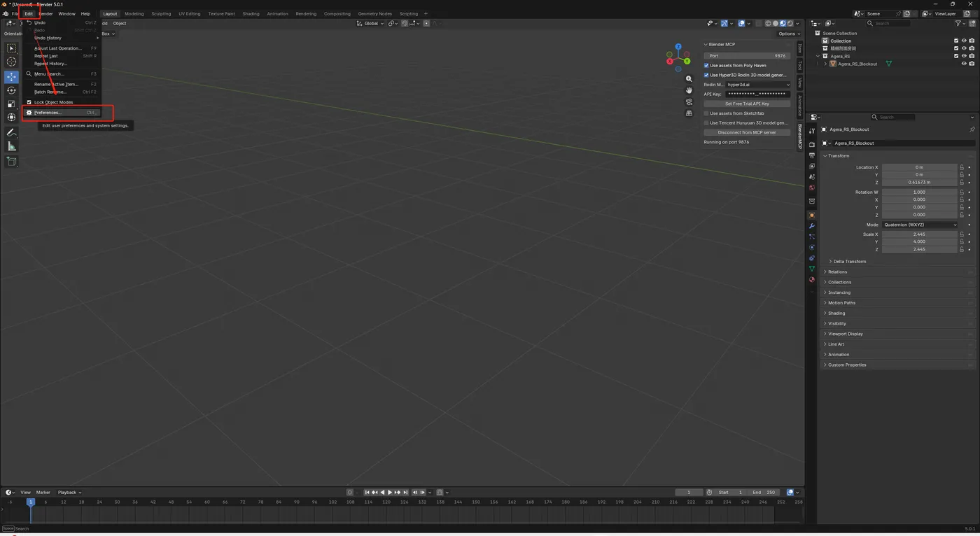Viewport: 980px width, 536px height.
Task: Select the Measure tool
Action: pyautogui.click(x=11, y=146)
